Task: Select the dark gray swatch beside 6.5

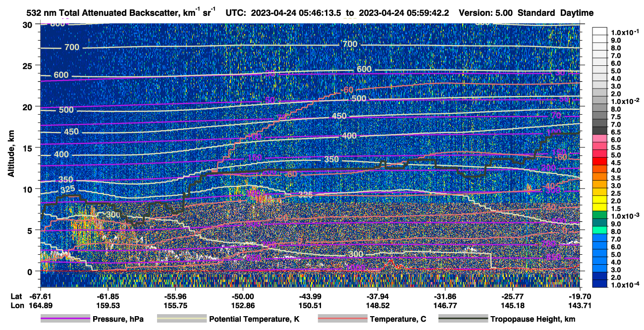Action: pyautogui.click(x=600, y=132)
